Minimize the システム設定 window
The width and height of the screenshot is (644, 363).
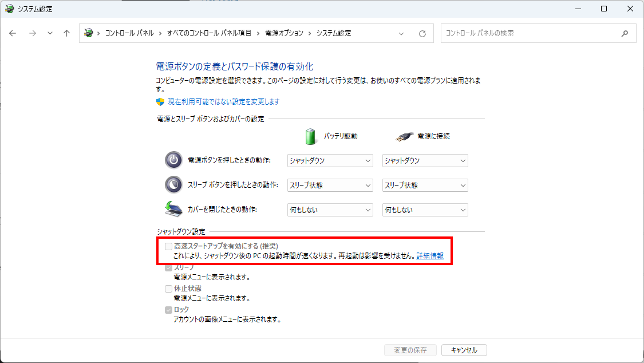click(578, 9)
